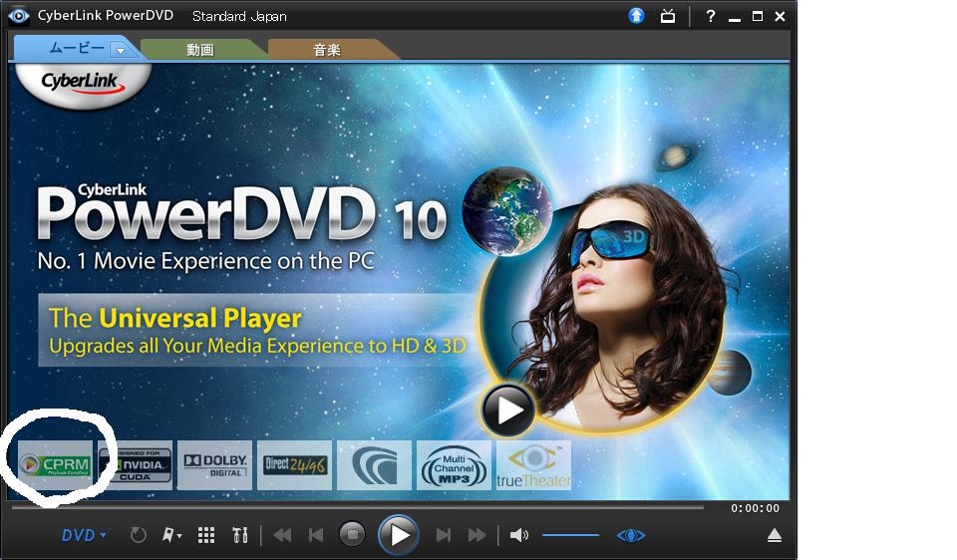Click the large play button on banner
Image resolution: width=957 pixels, height=560 pixels.
[507, 410]
